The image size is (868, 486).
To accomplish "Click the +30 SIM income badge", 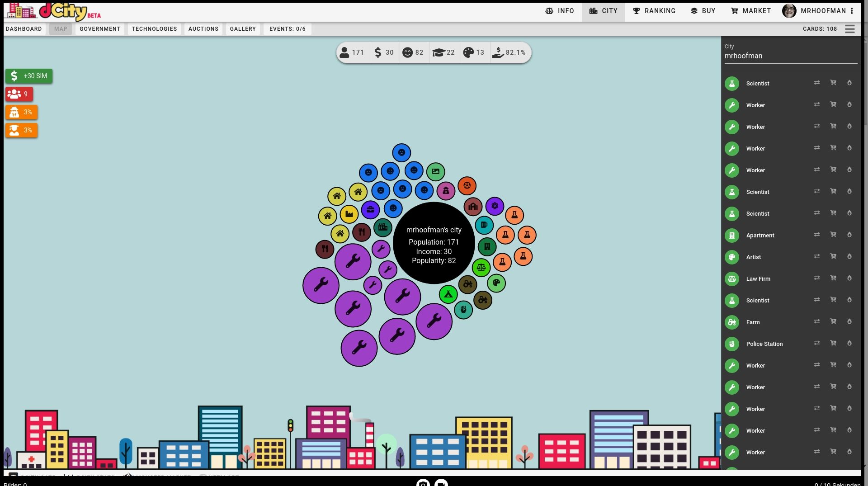I will click(29, 76).
